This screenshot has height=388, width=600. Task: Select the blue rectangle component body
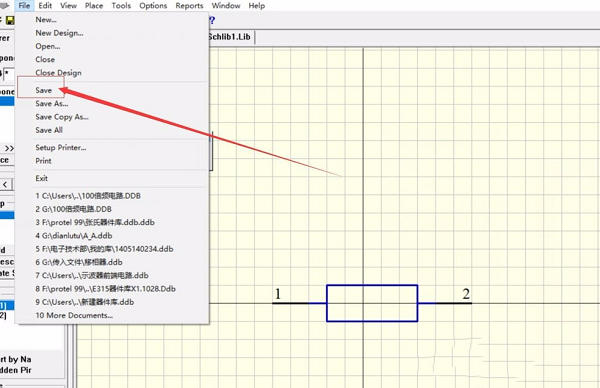click(x=372, y=303)
